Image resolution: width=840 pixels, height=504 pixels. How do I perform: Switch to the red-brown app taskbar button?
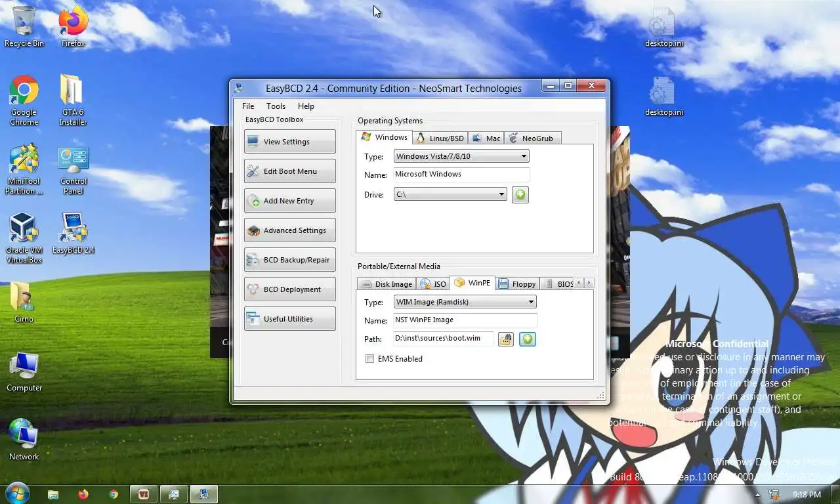pos(144,494)
